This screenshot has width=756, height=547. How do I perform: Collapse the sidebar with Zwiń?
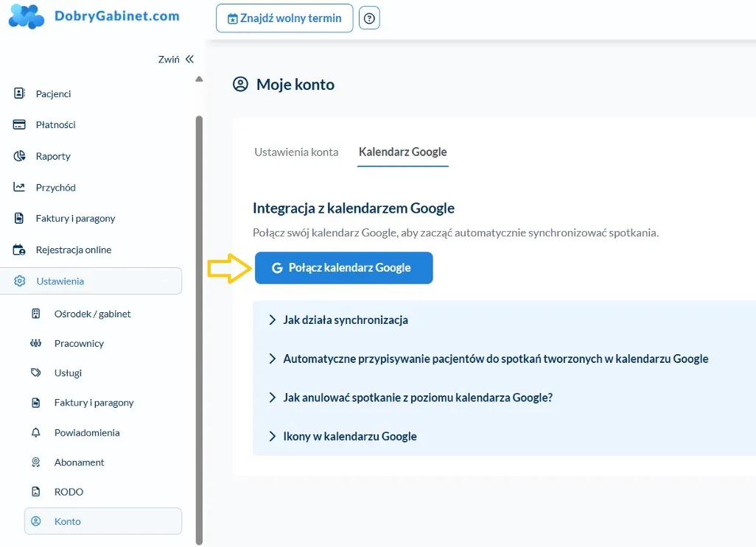[x=176, y=60]
